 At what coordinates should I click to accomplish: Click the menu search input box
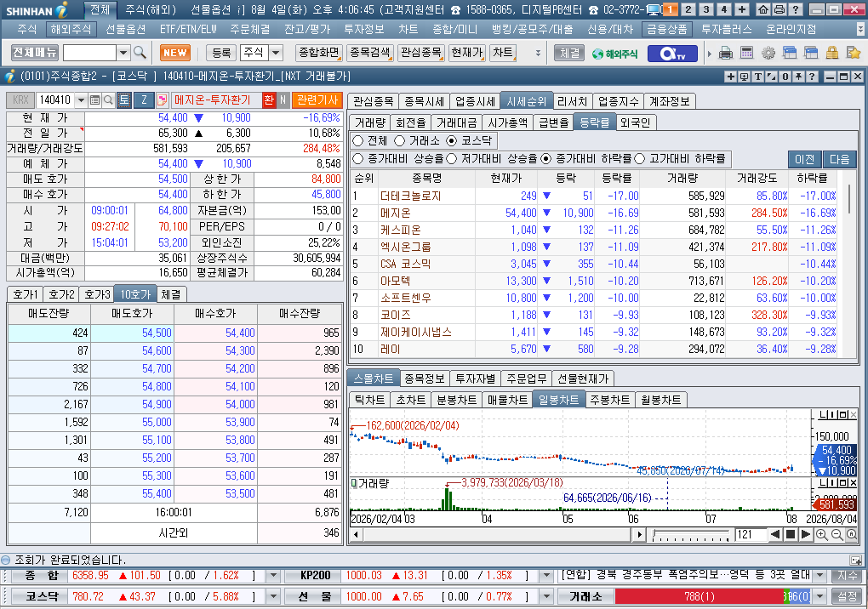coord(89,53)
